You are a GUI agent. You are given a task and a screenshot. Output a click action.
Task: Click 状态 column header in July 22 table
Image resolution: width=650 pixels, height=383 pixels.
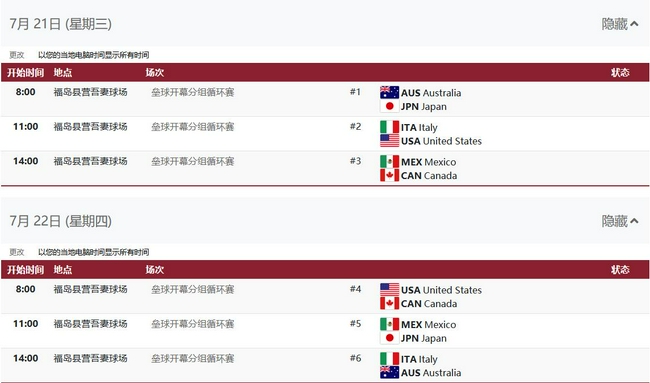click(x=620, y=270)
